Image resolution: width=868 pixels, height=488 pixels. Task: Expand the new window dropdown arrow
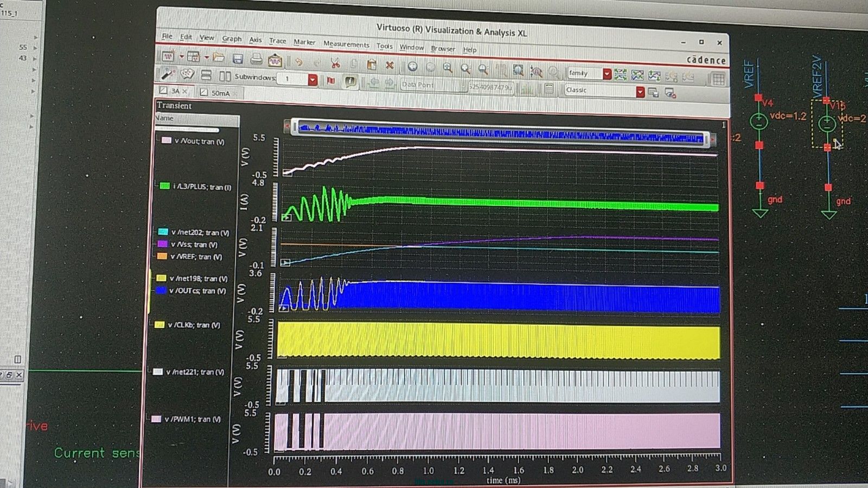coord(182,56)
